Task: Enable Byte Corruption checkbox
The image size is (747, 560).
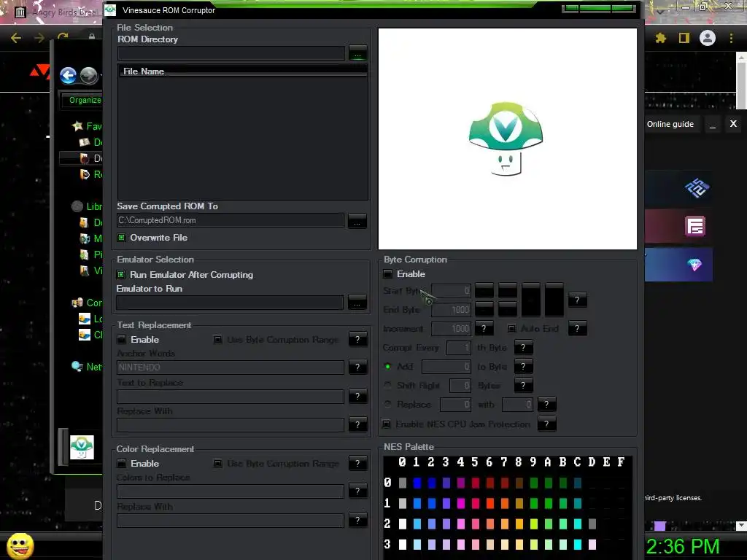Action: (388, 274)
